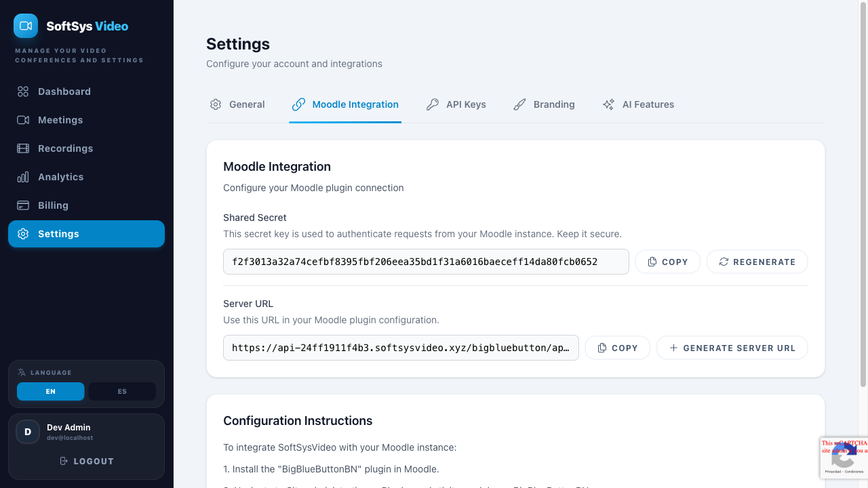Image resolution: width=868 pixels, height=488 pixels.
Task: Click the API Keys key icon
Action: click(433, 104)
